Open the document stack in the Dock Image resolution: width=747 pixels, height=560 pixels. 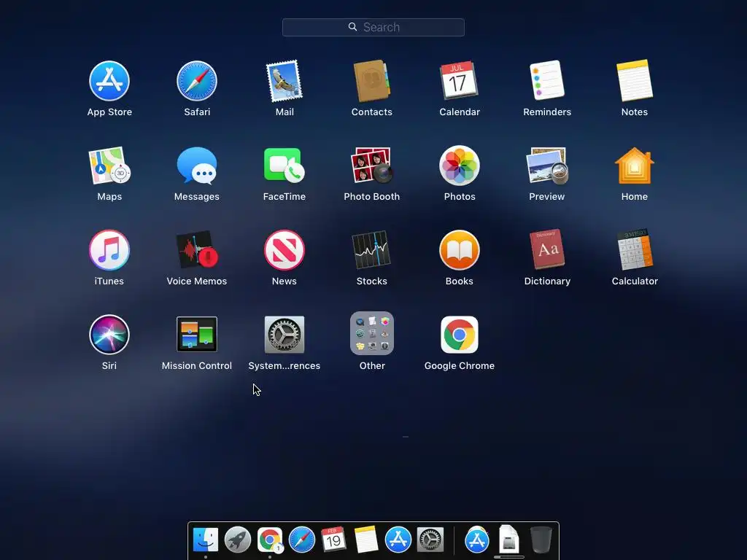[x=508, y=540]
